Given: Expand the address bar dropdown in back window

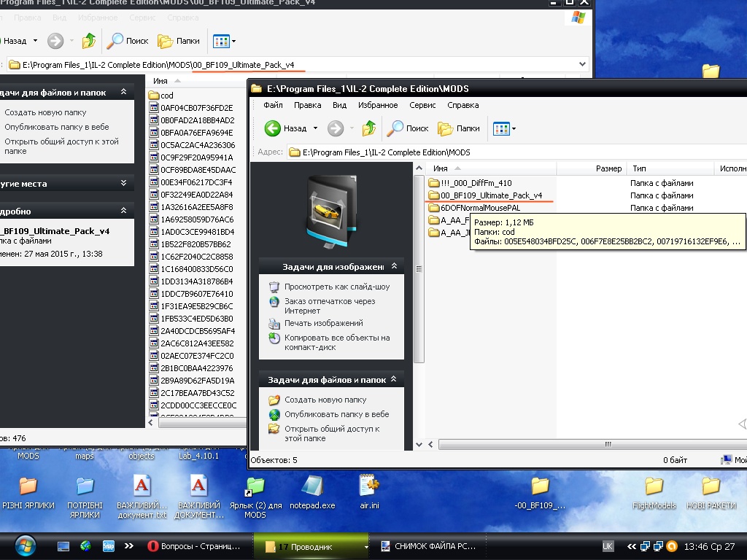Looking at the screenshot, I should (x=582, y=64).
